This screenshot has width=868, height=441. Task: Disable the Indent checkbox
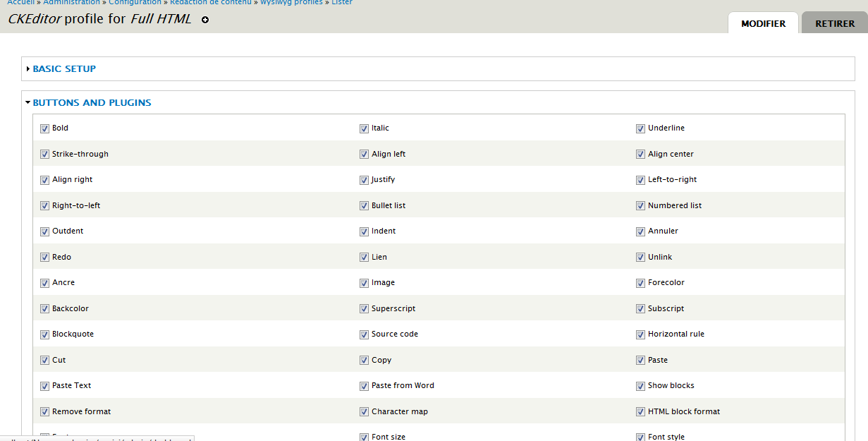coord(364,231)
